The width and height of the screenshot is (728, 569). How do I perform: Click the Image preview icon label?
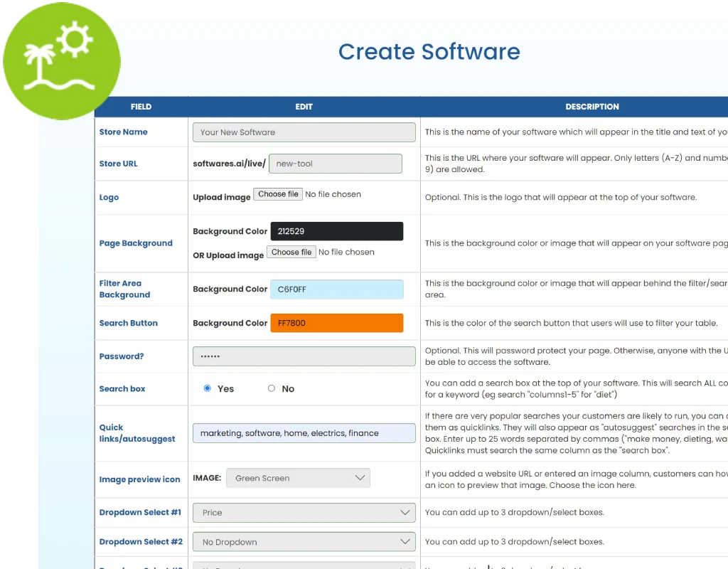(140, 479)
